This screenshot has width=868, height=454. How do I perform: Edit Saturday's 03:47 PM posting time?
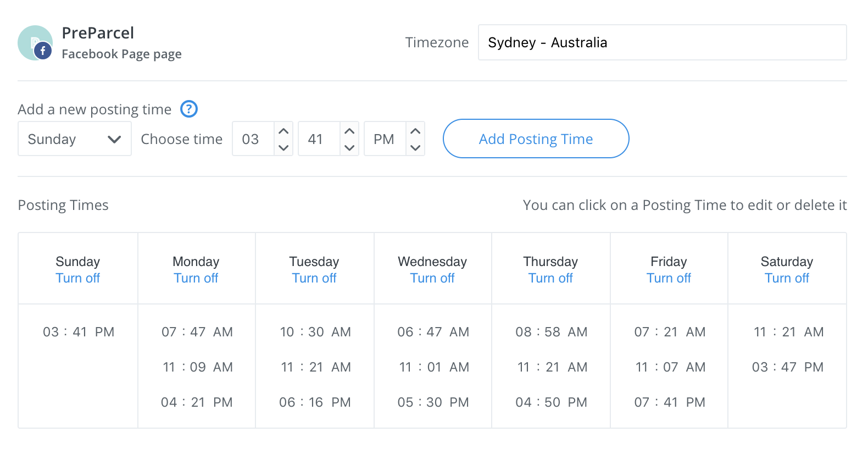pyautogui.click(x=787, y=367)
